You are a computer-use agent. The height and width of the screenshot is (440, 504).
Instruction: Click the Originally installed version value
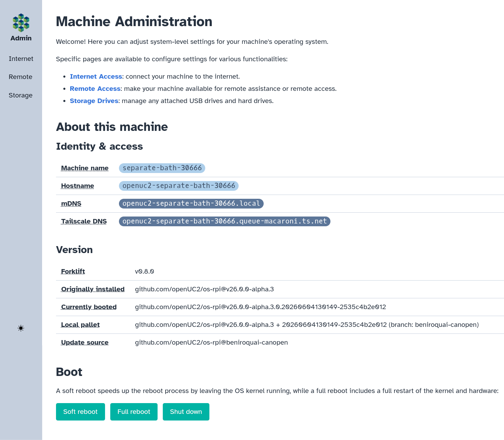pos(205,289)
